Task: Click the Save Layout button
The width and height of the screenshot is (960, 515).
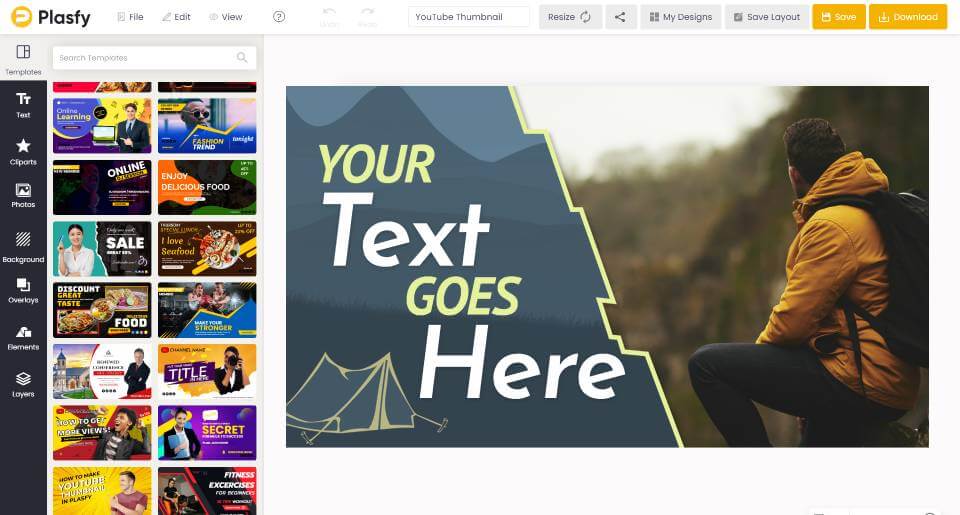Action: pyautogui.click(x=766, y=17)
